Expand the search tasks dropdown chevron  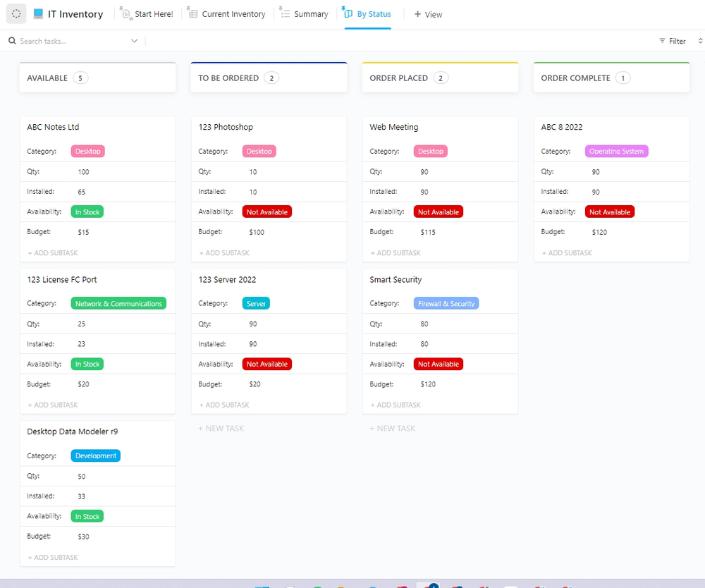click(x=134, y=41)
